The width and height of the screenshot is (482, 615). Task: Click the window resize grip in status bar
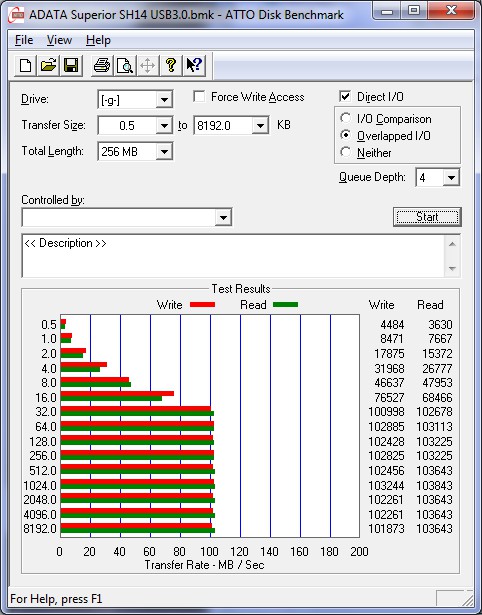[x=467, y=599]
